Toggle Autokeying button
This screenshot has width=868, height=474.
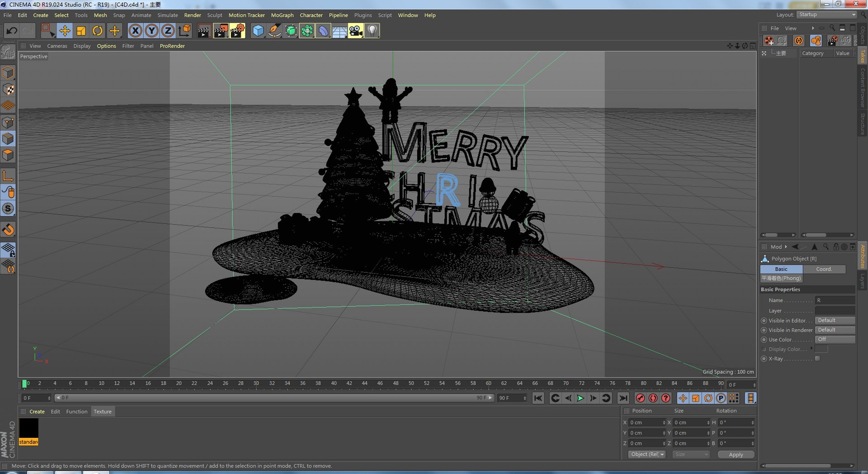point(653,398)
